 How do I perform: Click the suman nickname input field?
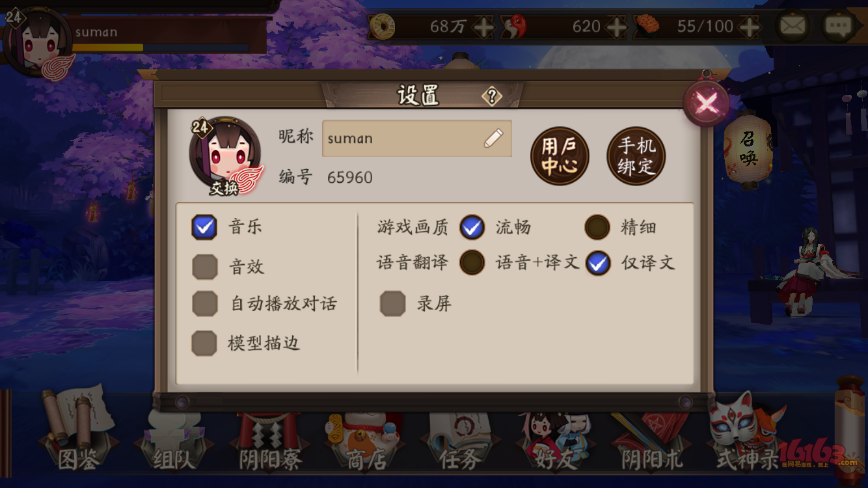point(417,138)
